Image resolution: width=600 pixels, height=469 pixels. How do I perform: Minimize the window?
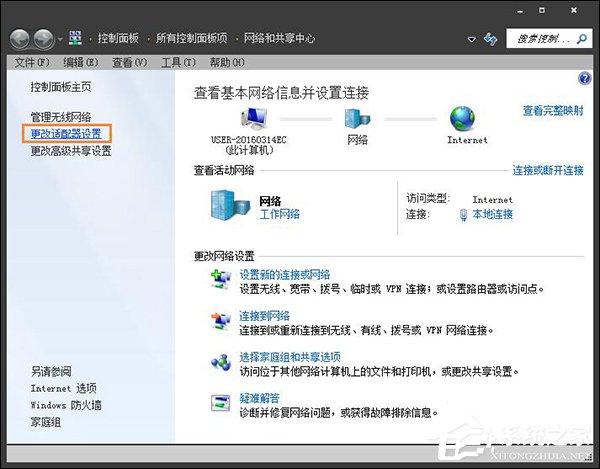click(x=521, y=11)
